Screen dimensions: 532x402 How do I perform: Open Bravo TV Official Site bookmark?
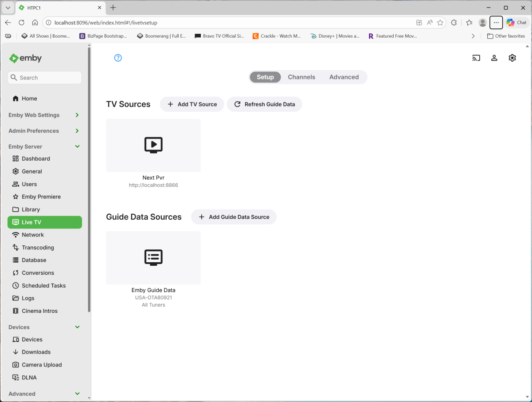(x=219, y=36)
